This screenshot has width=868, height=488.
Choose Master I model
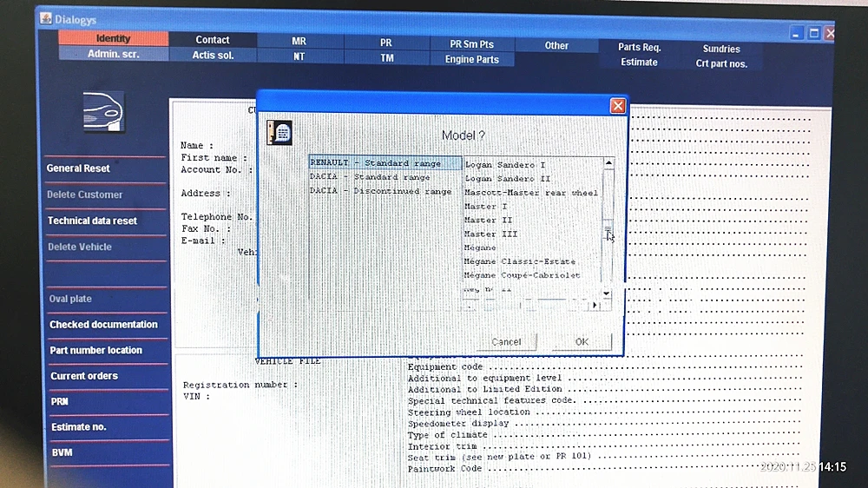485,206
